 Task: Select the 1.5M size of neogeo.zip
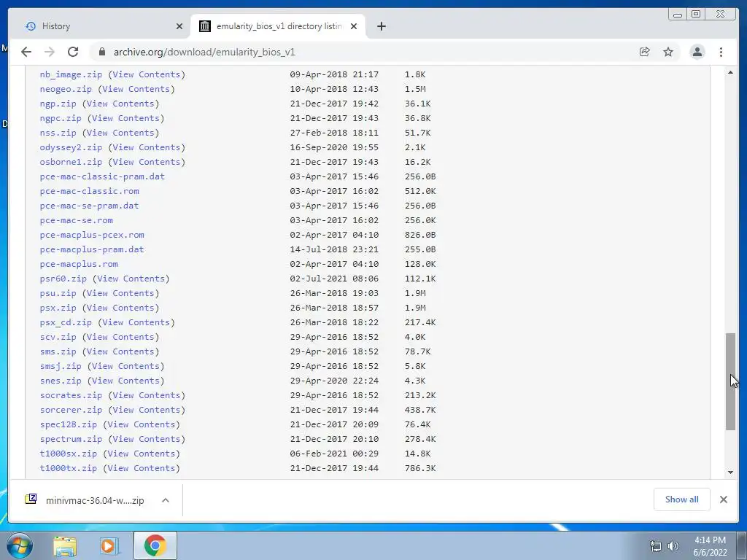pos(415,89)
